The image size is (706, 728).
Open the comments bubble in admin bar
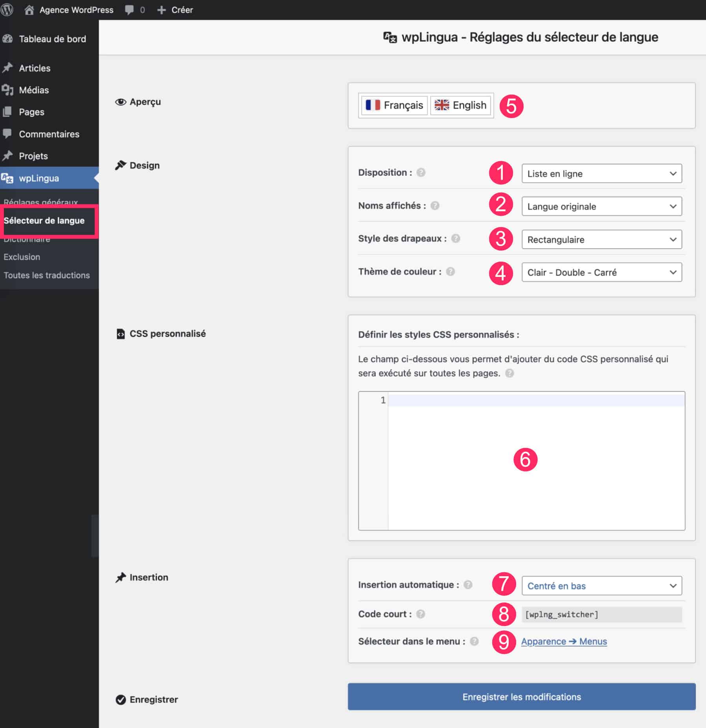pos(129,10)
